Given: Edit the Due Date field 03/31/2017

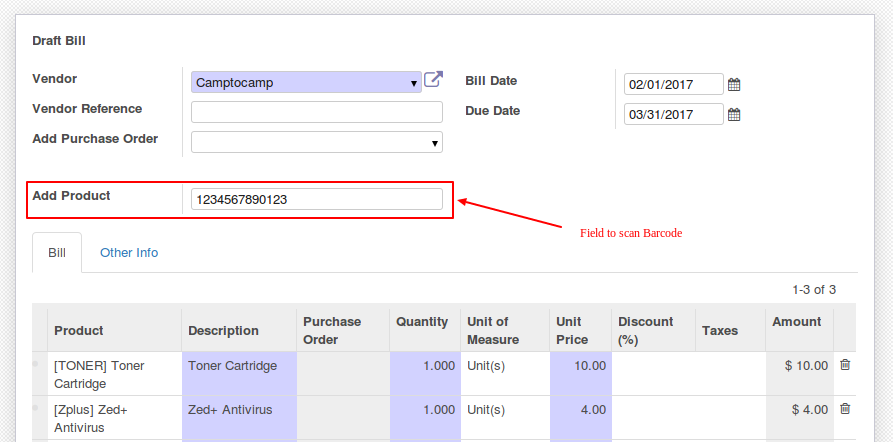Looking at the screenshot, I should coord(674,114).
